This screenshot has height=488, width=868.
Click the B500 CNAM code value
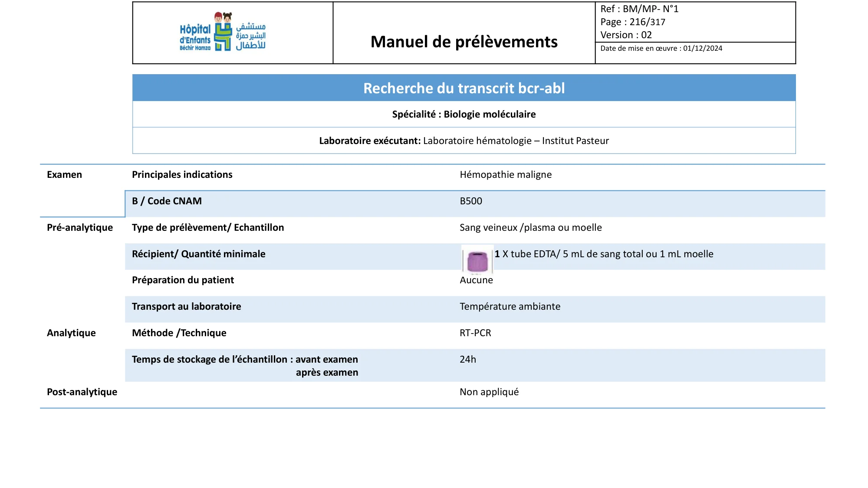click(471, 201)
